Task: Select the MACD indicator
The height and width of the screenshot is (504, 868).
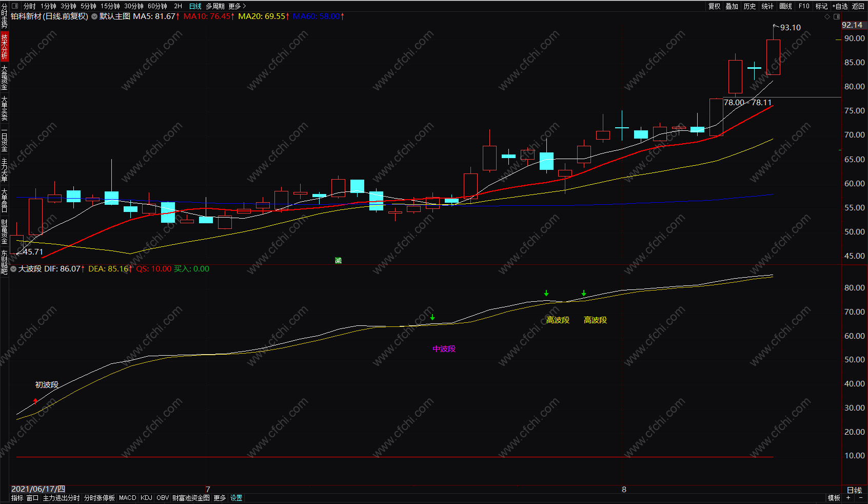Action: tap(128, 498)
